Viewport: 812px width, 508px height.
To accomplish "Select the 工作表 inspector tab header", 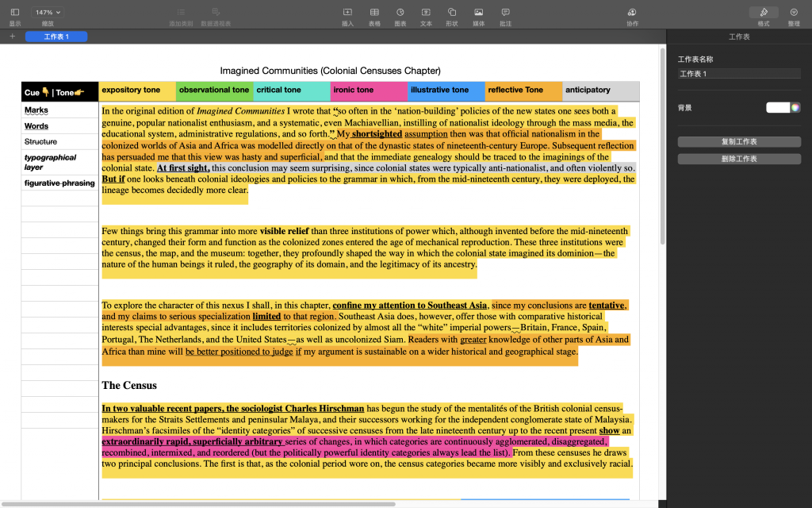I will point(739,37).
